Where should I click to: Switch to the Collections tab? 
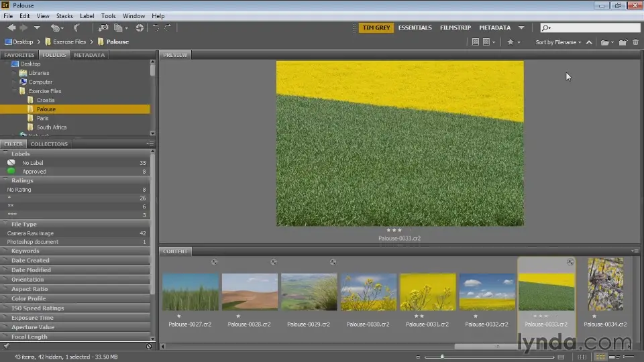(49, 143)
